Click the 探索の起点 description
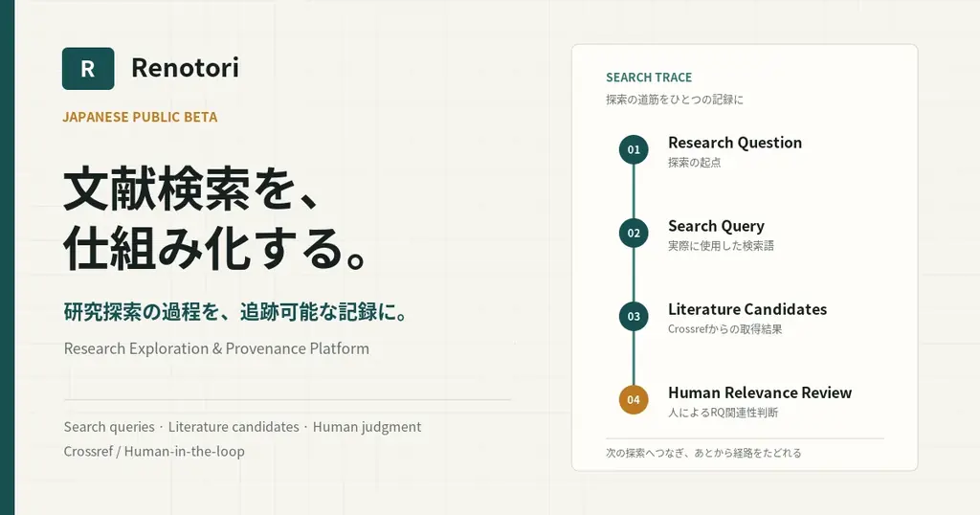 coord(695,163)
